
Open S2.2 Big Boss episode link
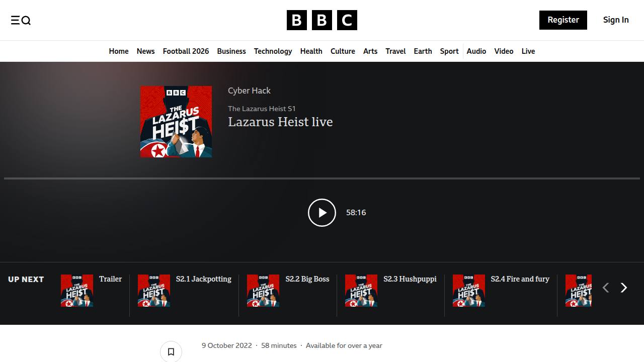(307, 279)
